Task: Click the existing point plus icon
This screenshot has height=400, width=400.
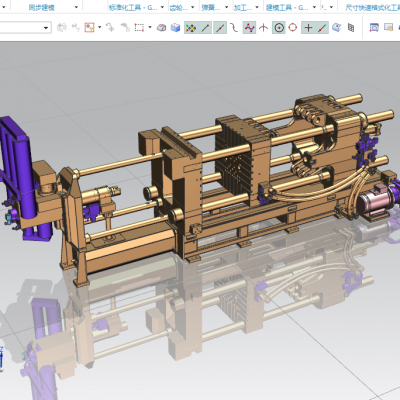Action: [x=308, y=28]
